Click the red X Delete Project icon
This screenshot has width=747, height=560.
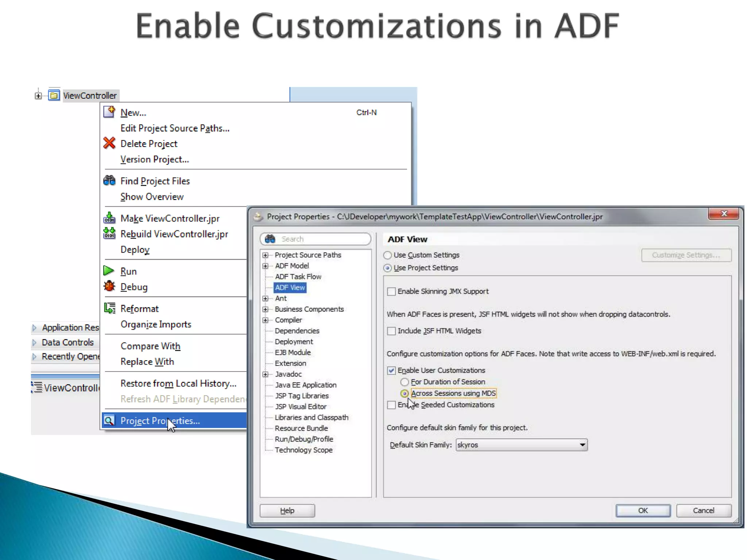(109, 143)
